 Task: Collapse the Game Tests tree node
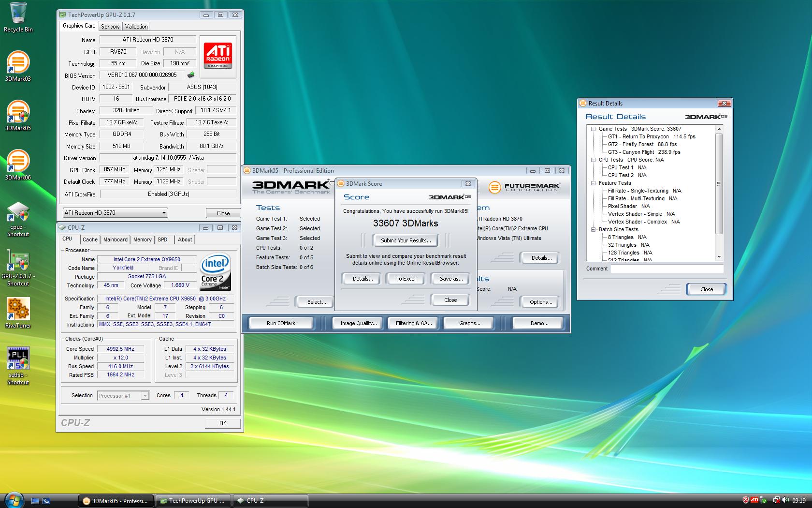pyautogui.click(x=594, y=129)
